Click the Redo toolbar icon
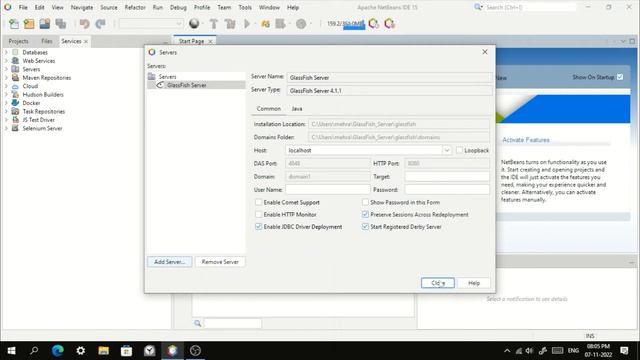This screenshot has height=360, width=640. [100, 24]
